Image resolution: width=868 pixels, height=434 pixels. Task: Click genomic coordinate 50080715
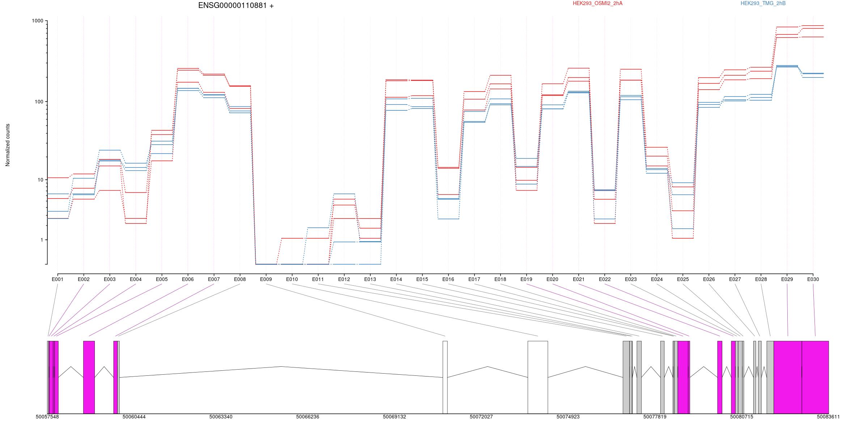click(742, 417)
